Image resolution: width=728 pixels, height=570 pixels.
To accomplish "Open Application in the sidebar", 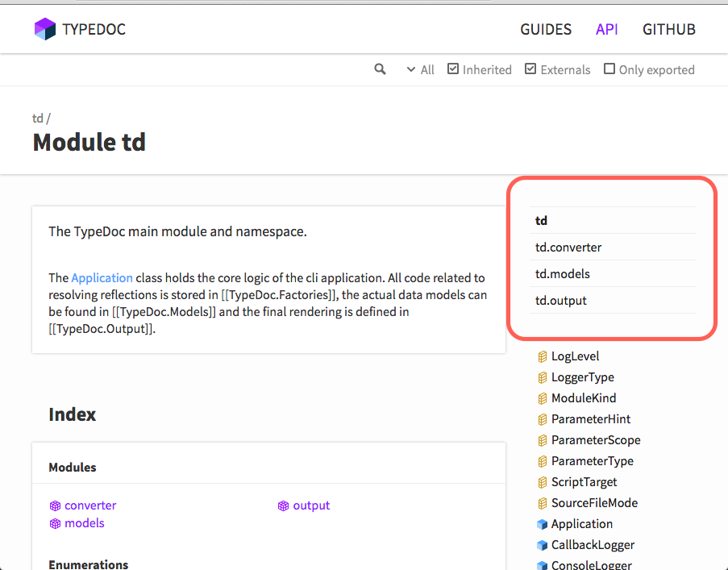I will [582, 523].
